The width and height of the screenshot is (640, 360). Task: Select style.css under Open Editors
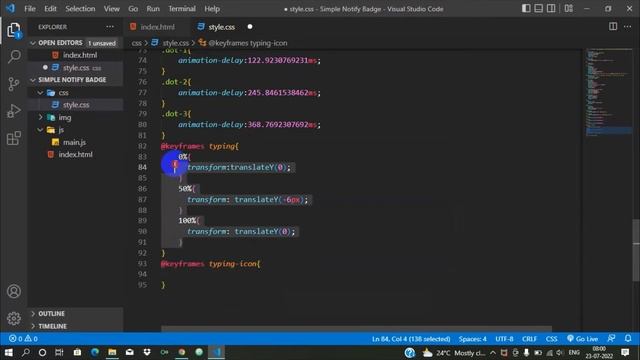[x=75, y=68]
